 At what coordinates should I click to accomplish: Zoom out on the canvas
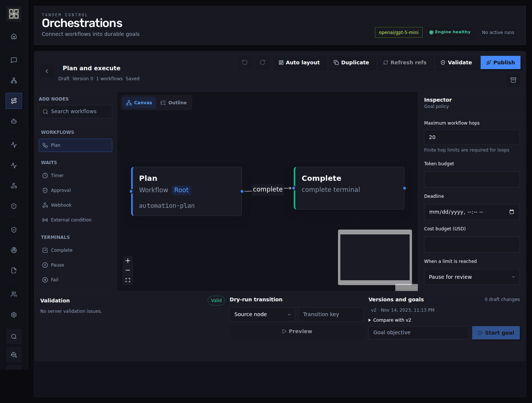(128, 270)
